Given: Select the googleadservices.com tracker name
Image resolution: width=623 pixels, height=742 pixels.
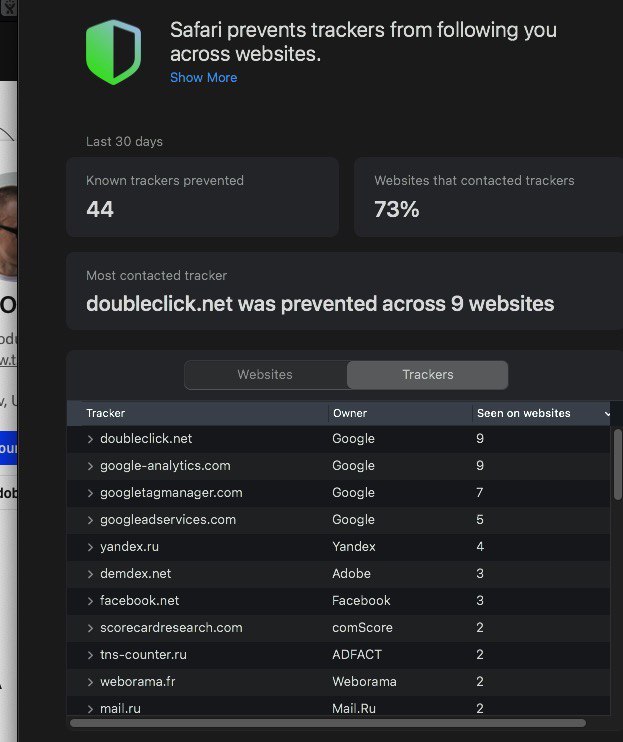Looking at the screenshot, I should [168, 520].
